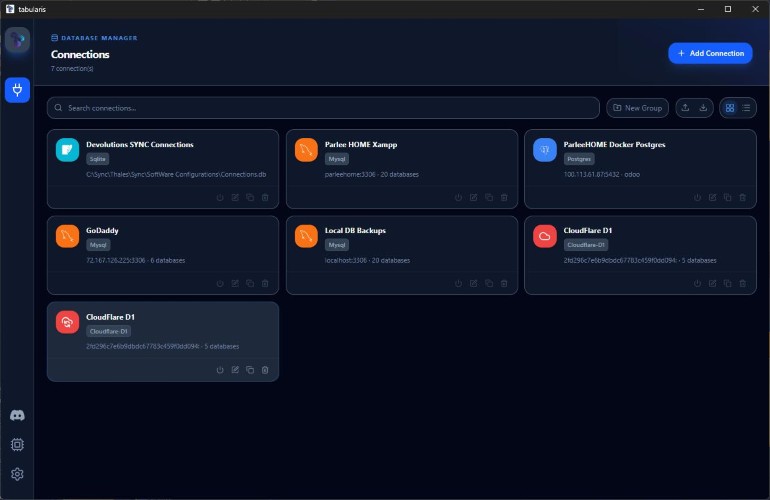
Task: Maximize the tabularis window
Action: coord(728,9)
